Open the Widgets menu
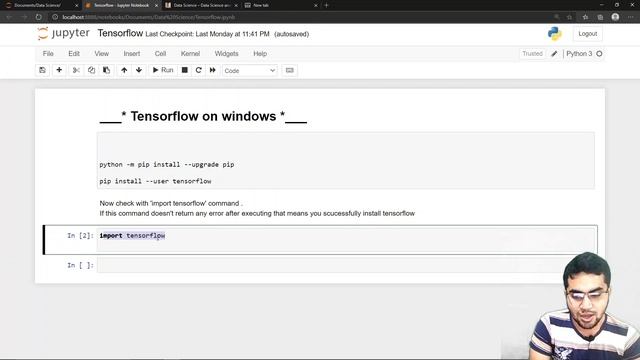Viewport: 640px width, 360px height. (x=227, y=53)
